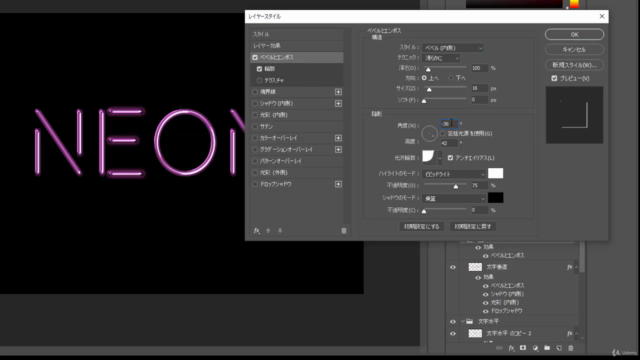Click the plus icon beside ドロップシャドウ in styles list

338,184
